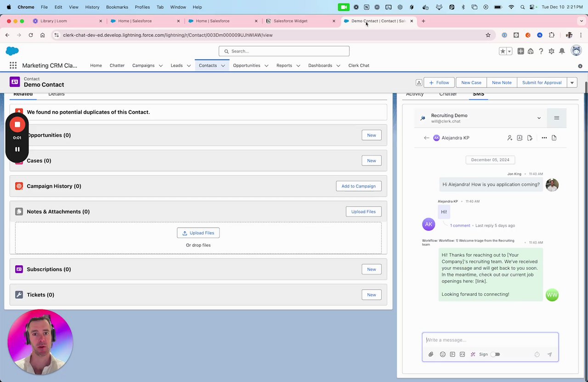The width and height of the screenshot is (588, 382).
Task: Open the contact card icon in chat header
Action: (520, 138)
